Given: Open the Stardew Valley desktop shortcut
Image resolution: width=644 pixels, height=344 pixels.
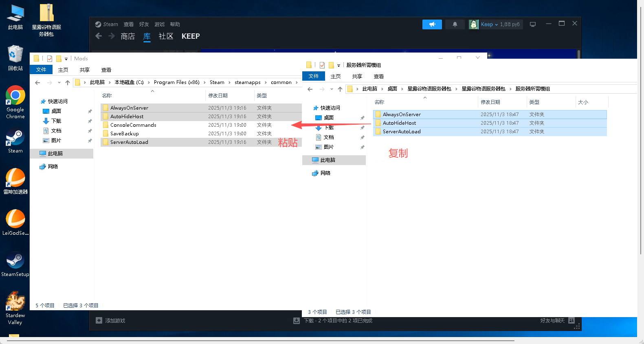Looking at the screenshot, I should tap(15, 307).
